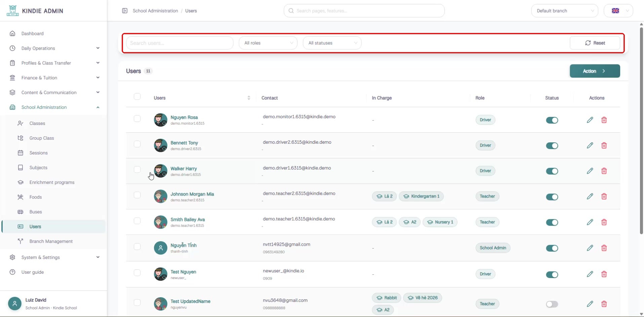Edit Smith Bailey Ava with pencil icon
644x317 pixels.
[x=590, y=222]
